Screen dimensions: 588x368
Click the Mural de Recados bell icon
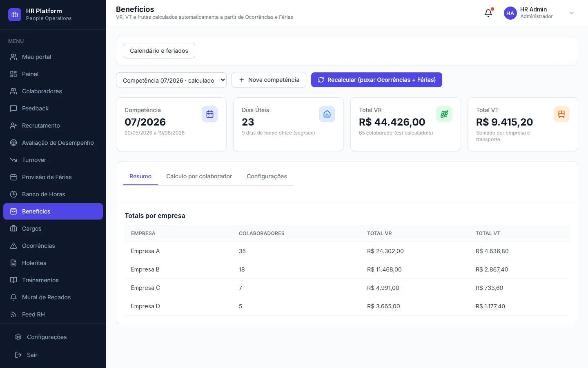coord(13,297)
